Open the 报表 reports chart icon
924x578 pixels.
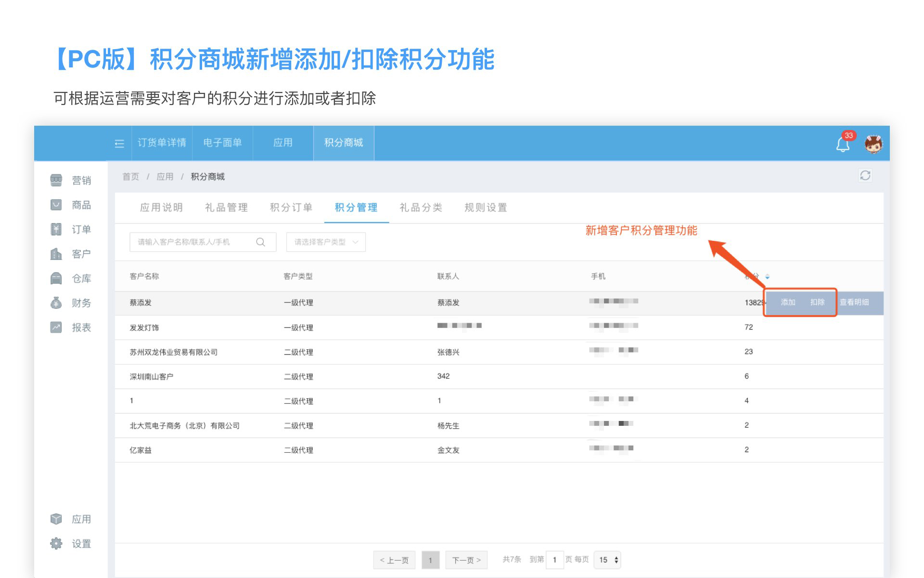56,328
